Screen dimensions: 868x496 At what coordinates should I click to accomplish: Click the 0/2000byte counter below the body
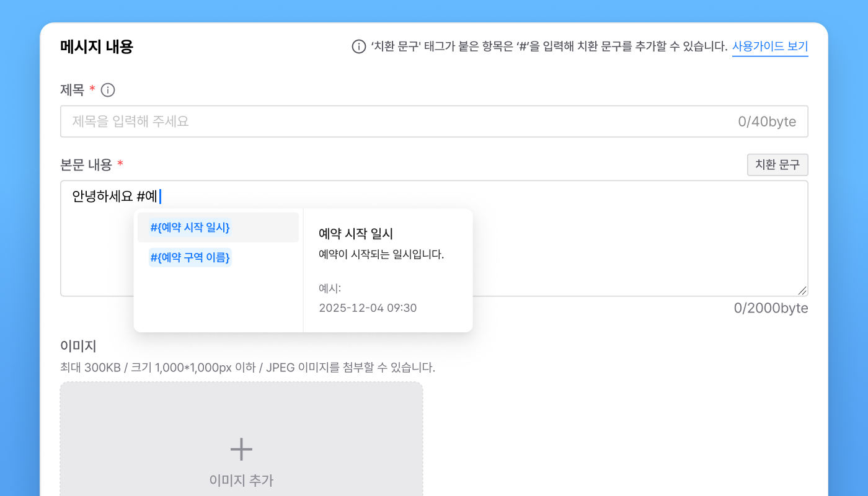click(x=771, y=308)
